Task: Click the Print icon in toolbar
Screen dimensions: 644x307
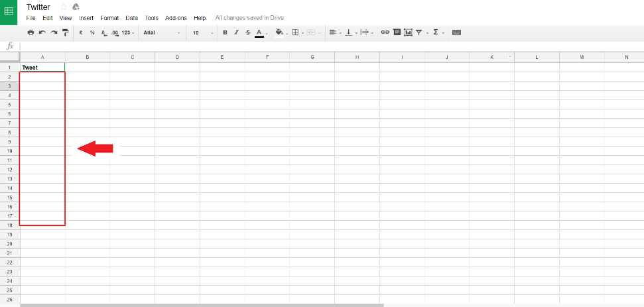Action: coord(31,32)
